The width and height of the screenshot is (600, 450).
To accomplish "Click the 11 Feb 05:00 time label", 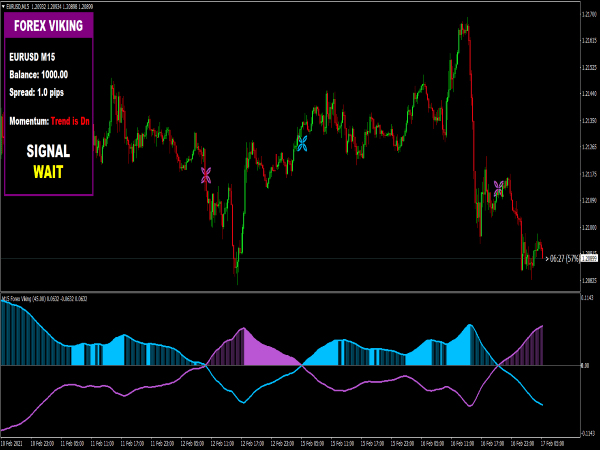I will pyautogui.click(x=72, y=443).
